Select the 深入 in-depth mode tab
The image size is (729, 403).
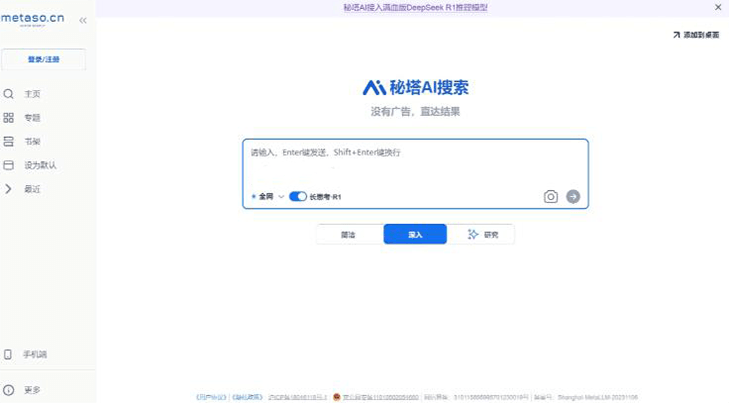tap(415, 234)
